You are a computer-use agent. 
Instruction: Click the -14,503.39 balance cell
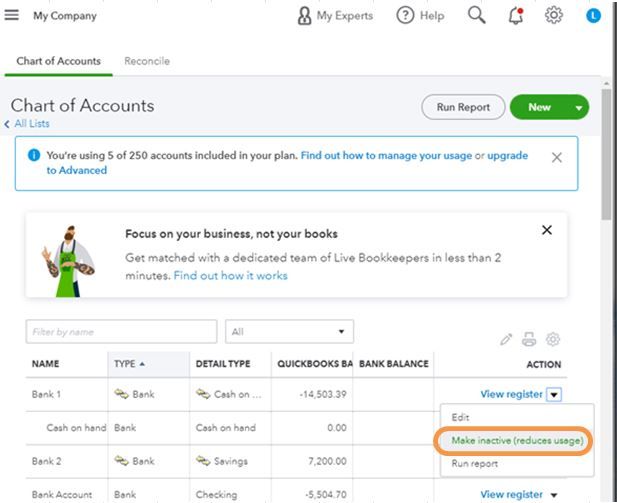click(x=323, y=394)
